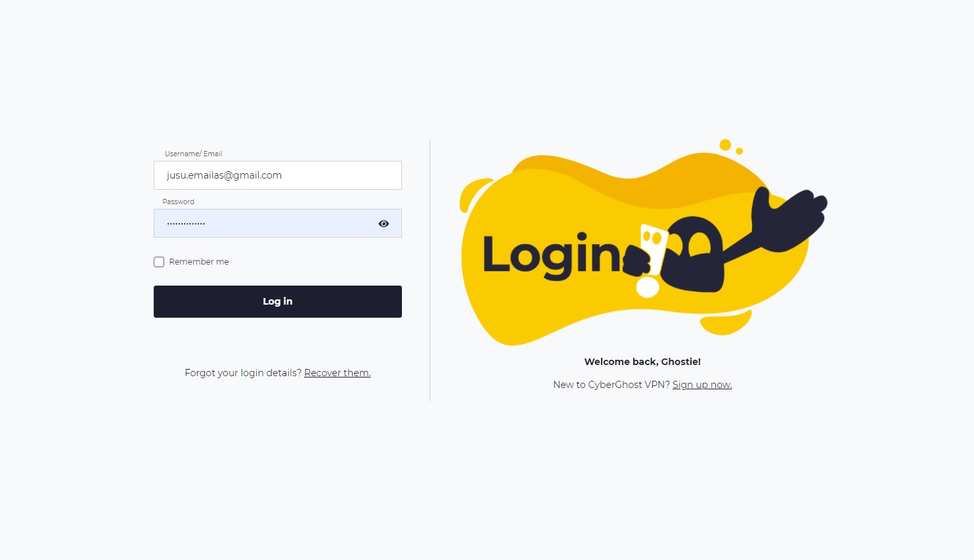Follow the Sign up now link
The height and width of the screenshot is (560, 974).
[702, 385]
